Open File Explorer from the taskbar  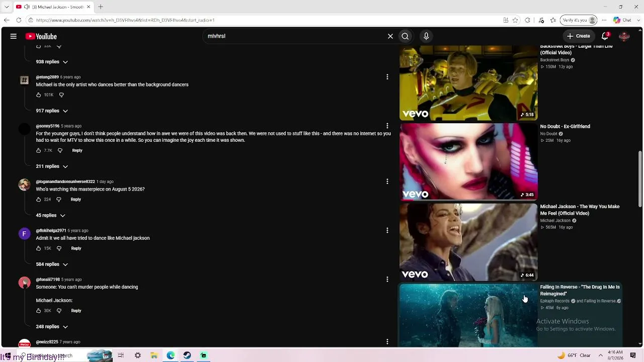[154, 355]
